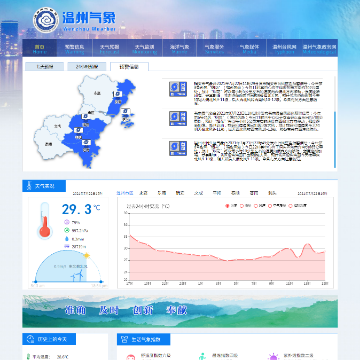Screen dimensions: 360x360
Task: Click the history today section header icon
Action: point(31,339)
